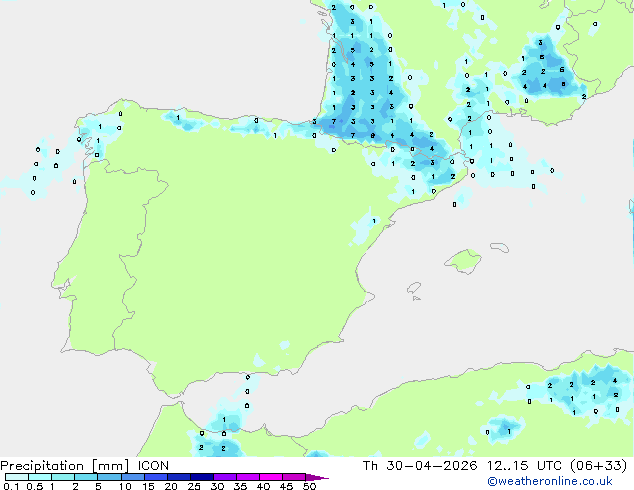Select the legend swatch between 2 and 5

pos(86,477)
